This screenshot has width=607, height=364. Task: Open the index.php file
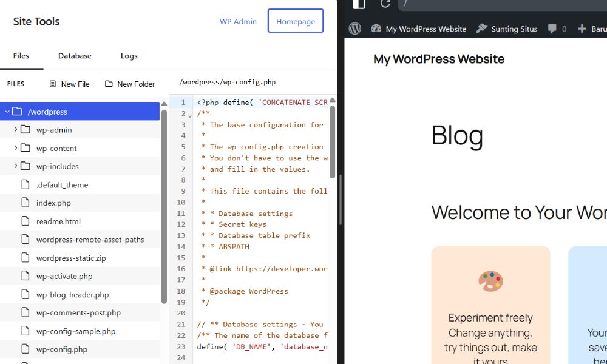point(53,203)
